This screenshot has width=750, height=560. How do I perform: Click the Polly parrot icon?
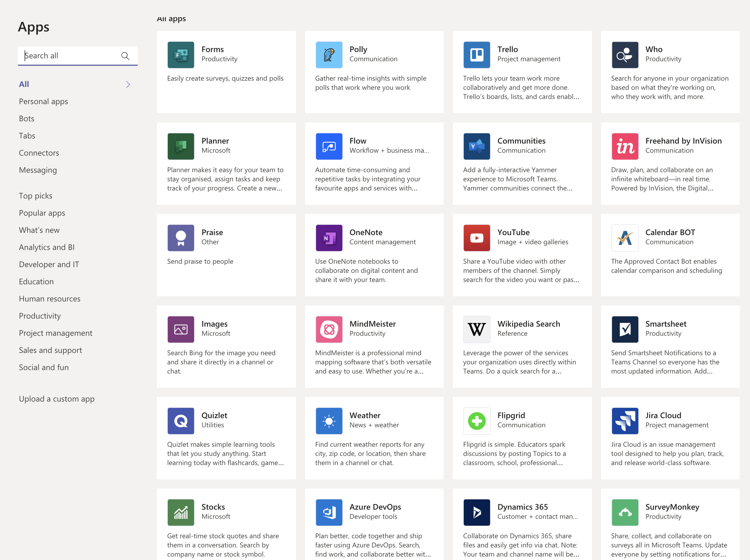(329, 55)
